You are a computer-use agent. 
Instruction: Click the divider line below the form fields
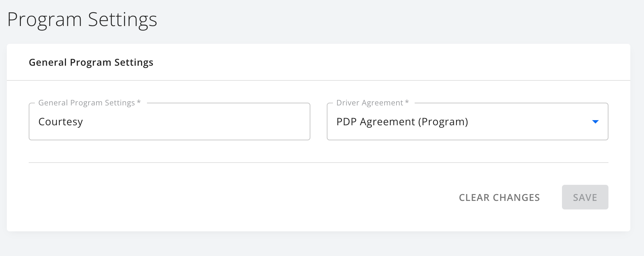pos(318,162)
